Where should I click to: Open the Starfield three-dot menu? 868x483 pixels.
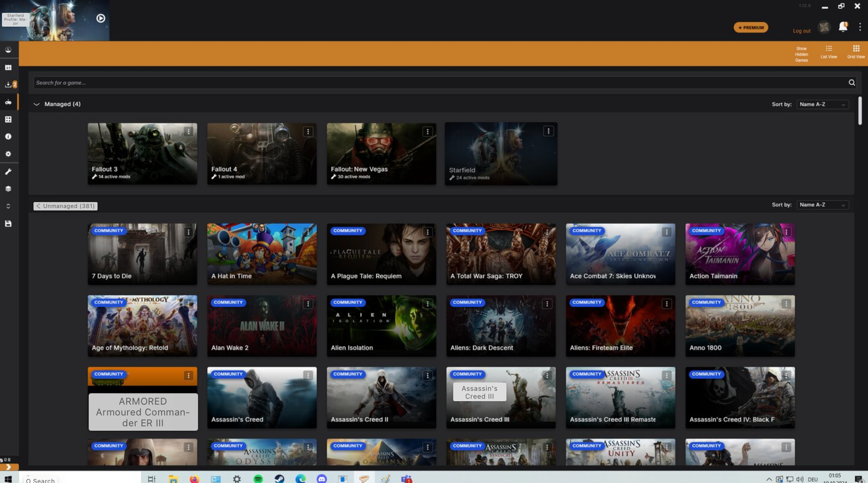click(548, 131)
